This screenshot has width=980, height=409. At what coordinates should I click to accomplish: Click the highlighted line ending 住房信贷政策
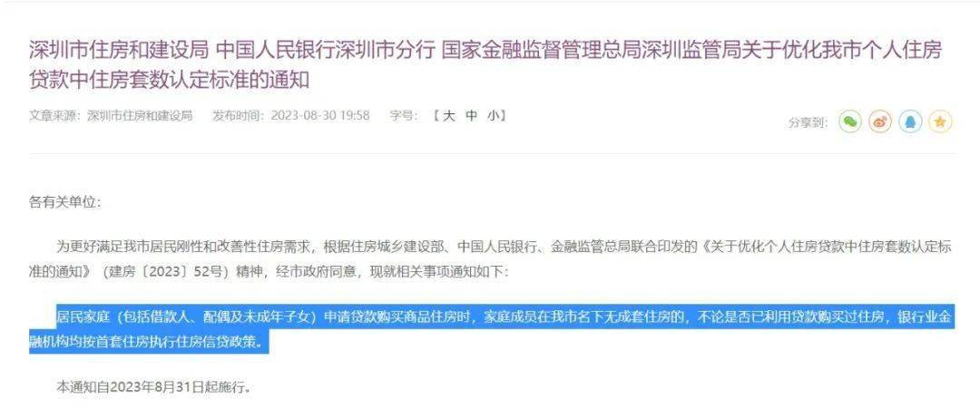click(x=148, y=342)
